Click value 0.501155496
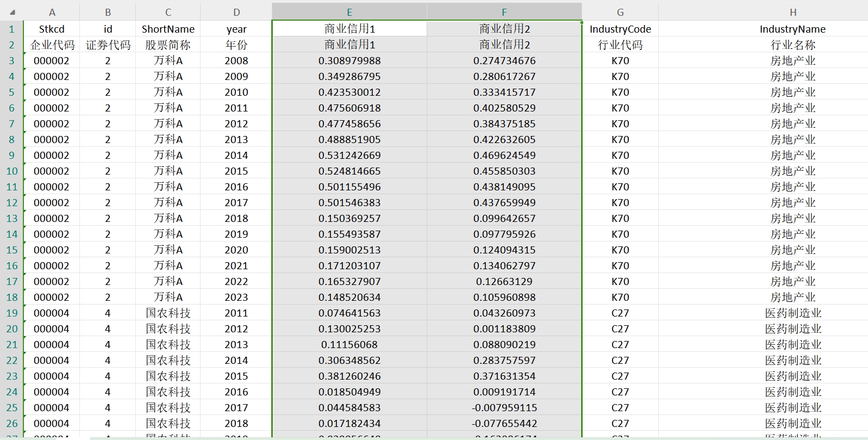The width and height of the screenshot is (868, 440). coord(349,187)
